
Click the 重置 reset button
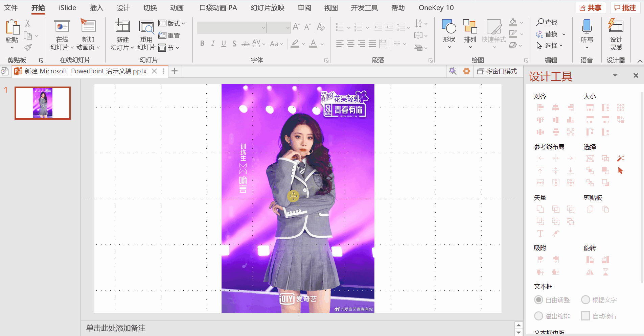pos(169,35)
